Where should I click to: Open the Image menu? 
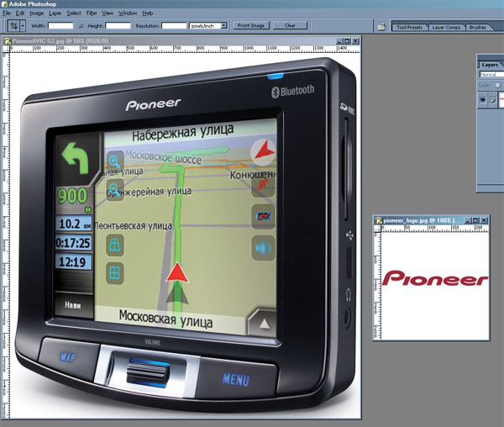pos(37,13)
